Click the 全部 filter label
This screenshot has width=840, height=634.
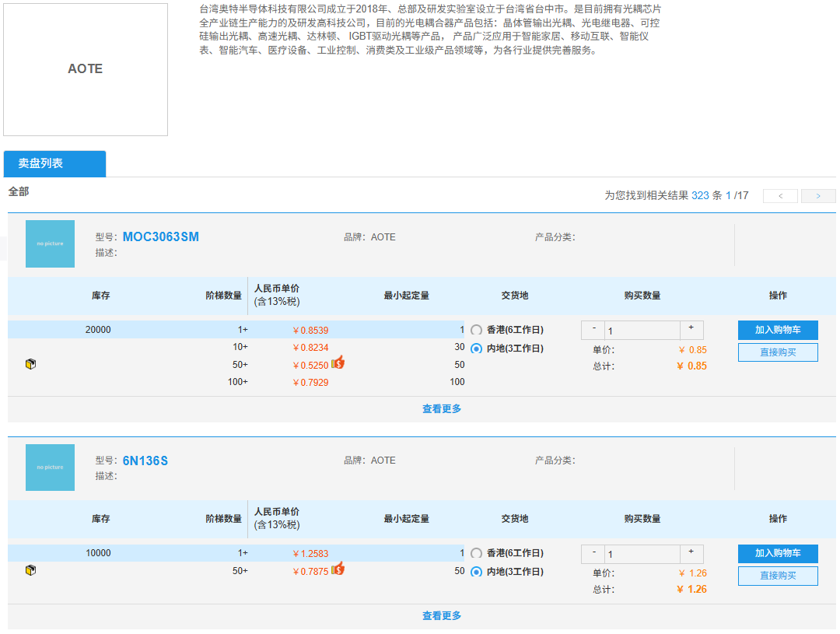pyautogui.click(x=19, y=191)
